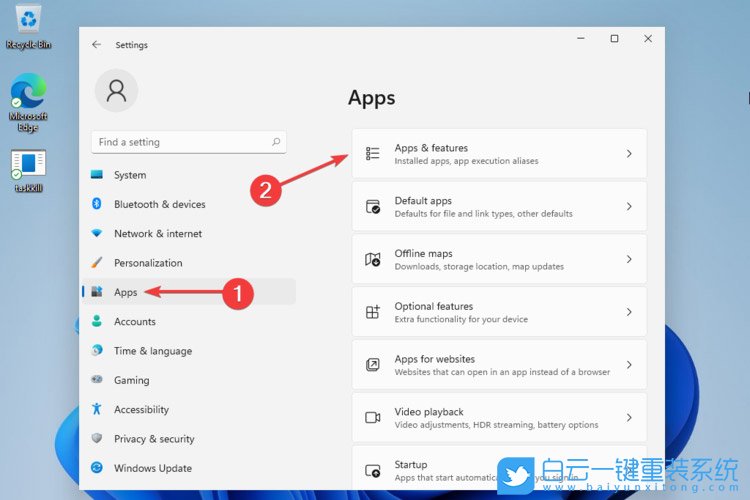Click the user profile avatar icon
This screenshot has width=750, height=500.
pyautogui.click(x=116, y=91)
